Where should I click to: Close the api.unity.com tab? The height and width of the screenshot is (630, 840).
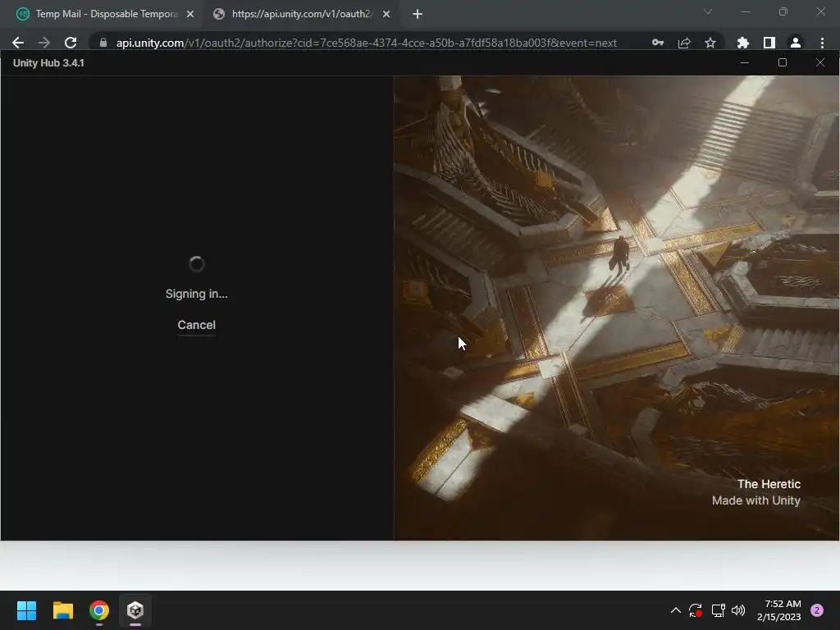pyautogui.click(x=386, y=15)
